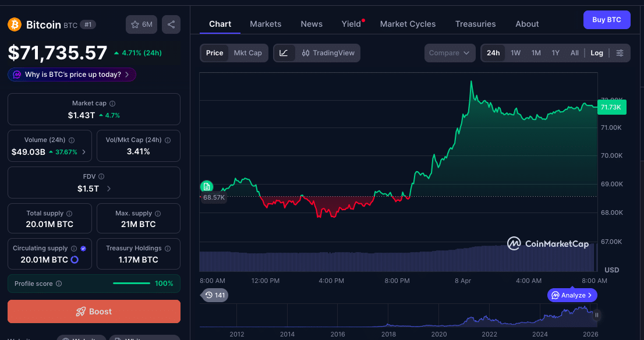Select the 1Y time range
The height and width of the screenshot is (340, 644).
554,52
